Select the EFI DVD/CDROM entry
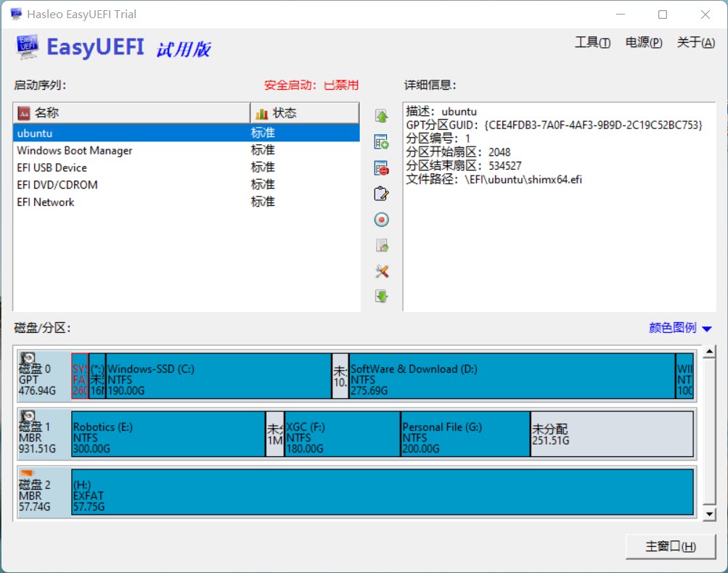This screenshot has width=728, height=573. click(187, 185)
